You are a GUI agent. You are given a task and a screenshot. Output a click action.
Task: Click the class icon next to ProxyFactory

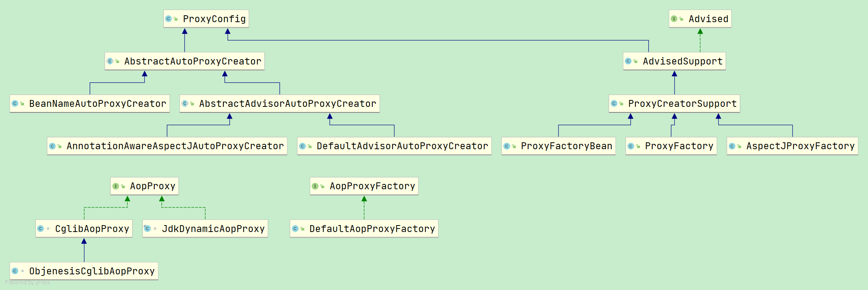tap(631, 146)
